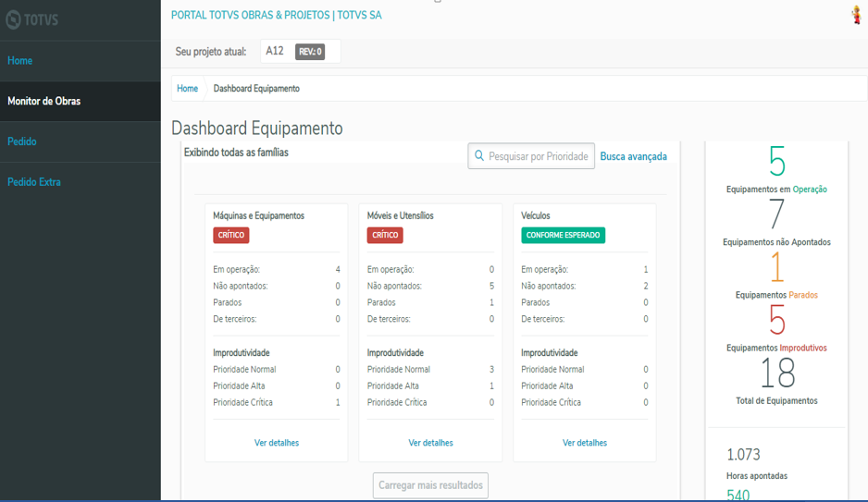868x502 pixels.
Task: Click Não apontados row in Veículos card
Action: point(585,286)
